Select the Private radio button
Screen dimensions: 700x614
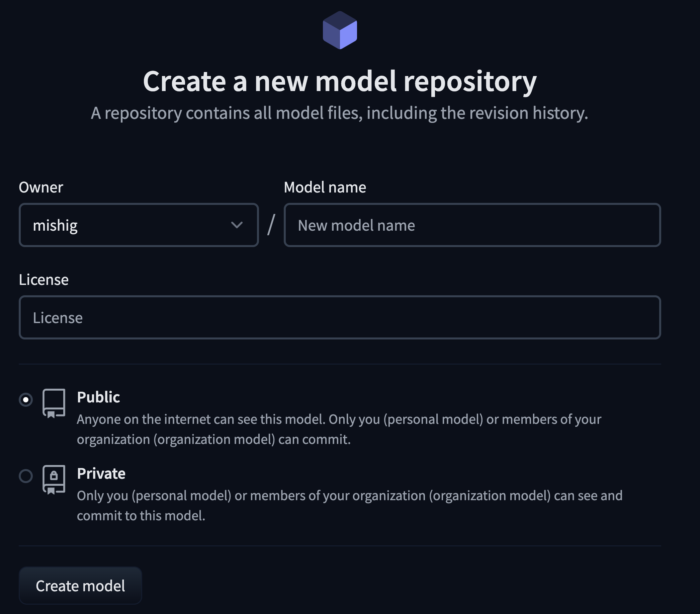(x=26, y=476)
